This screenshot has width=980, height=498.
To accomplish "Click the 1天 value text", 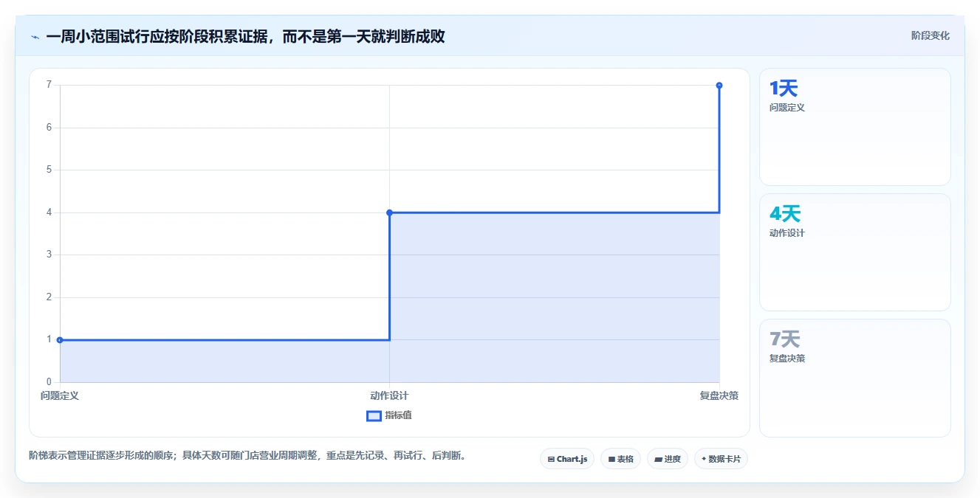I will tap(784, 89).
